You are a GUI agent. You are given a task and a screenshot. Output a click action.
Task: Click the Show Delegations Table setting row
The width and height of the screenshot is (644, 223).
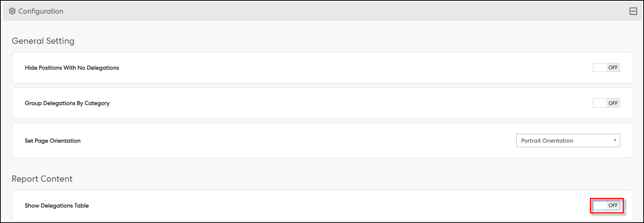323,206
